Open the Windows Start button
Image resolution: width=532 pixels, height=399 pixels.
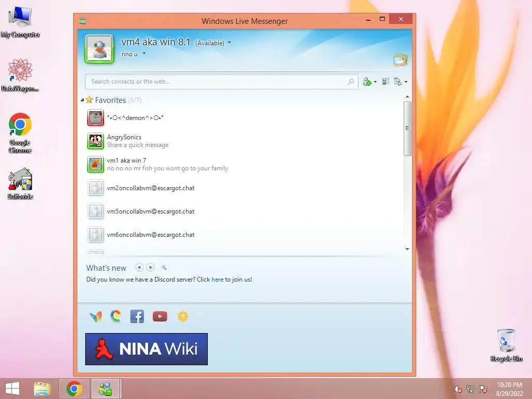(x=12, y=389)
